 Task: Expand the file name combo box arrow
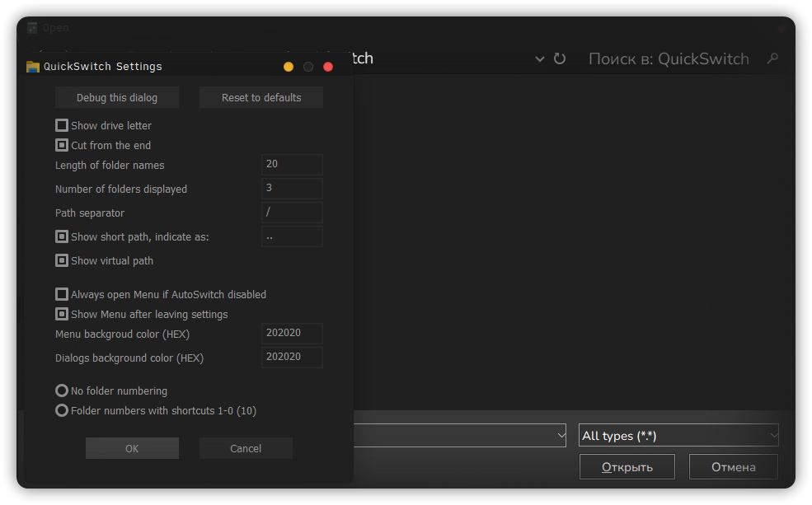coord(561,436)
